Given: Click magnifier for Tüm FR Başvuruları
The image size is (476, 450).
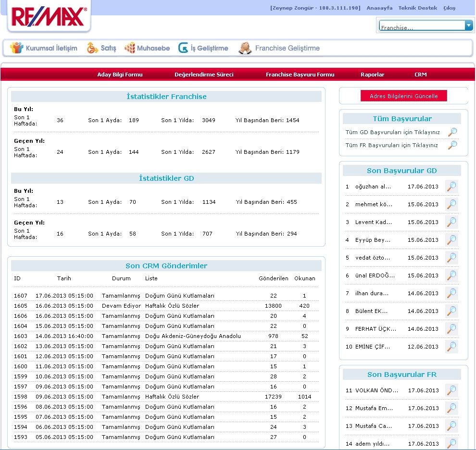Looking at the screenshot, I should point(452,145).
